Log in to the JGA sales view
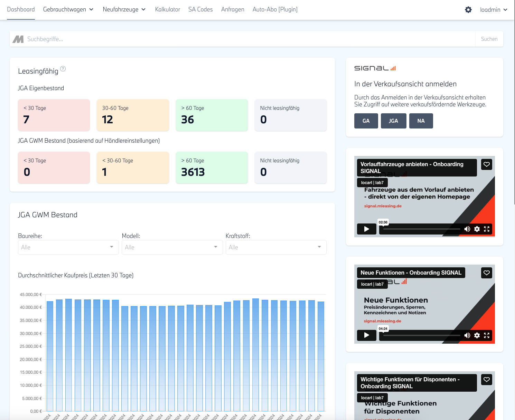 [393, 121]
